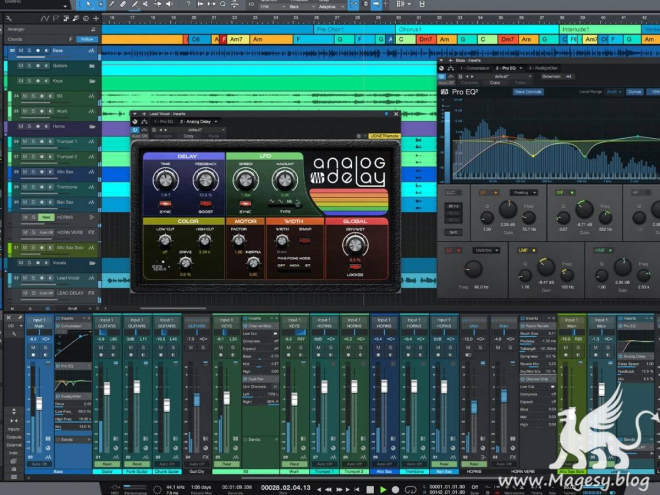Select the Interlude1 arranger section

(x=600, y=29)
